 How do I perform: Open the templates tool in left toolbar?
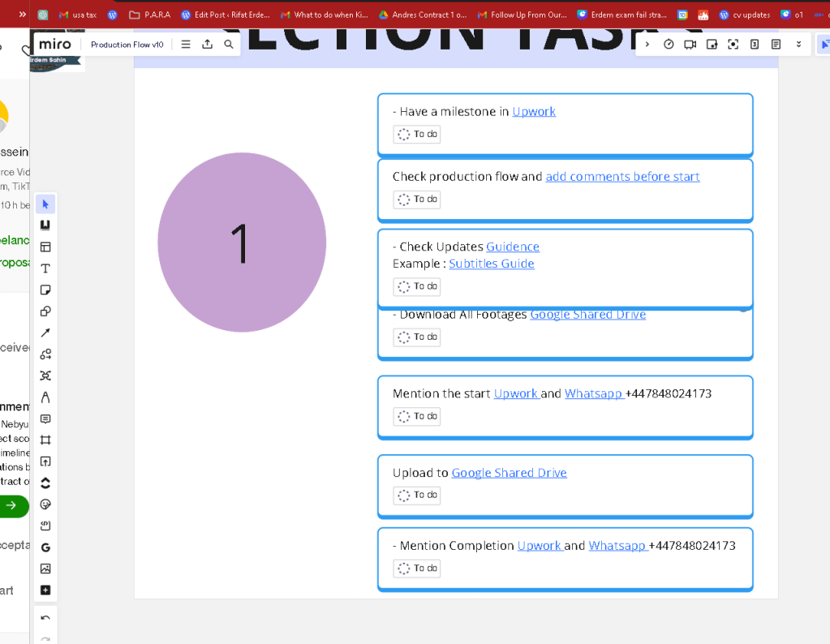click(x=45, y=247)
